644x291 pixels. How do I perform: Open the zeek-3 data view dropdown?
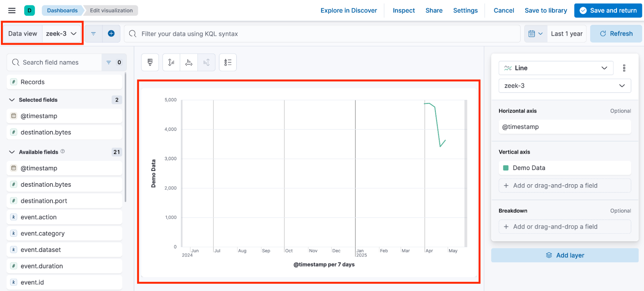[x=61, y=34]
